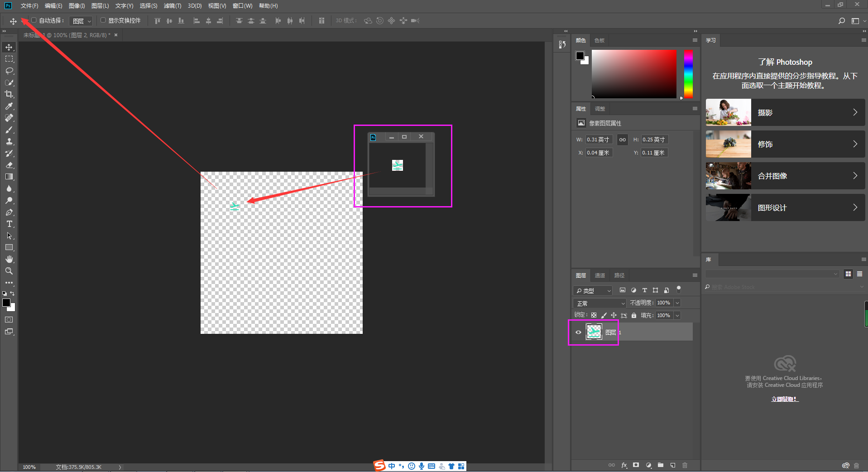
Task: Switch to the 路径 tab
Action: click(619, 275)
